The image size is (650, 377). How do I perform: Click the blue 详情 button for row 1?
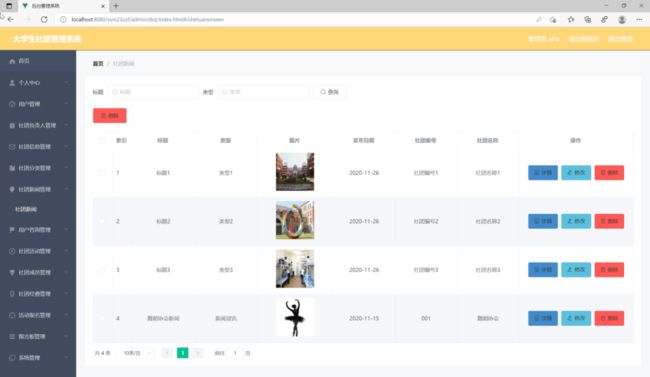[543, 173]
